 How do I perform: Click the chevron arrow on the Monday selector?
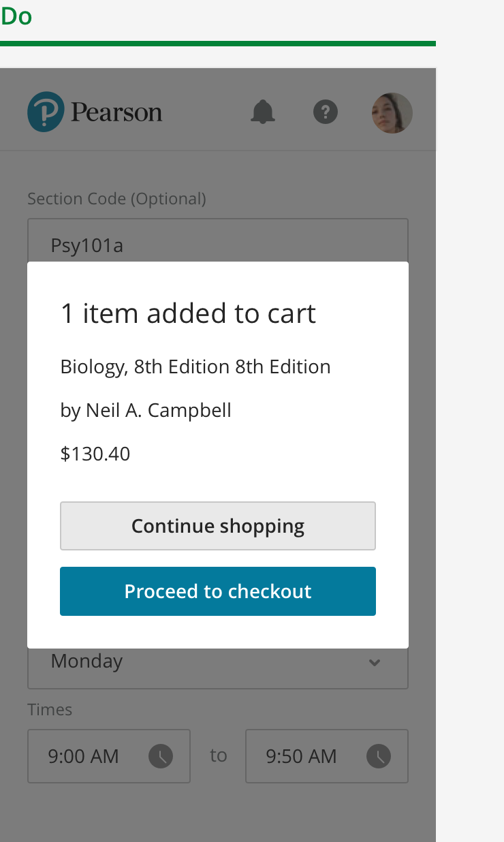(374, 662)
